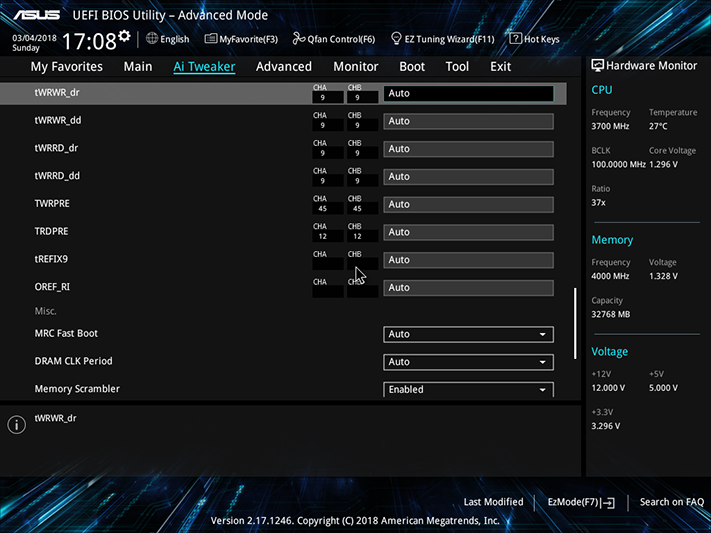Click the EzMode(F7) exit arrow icon
Screen dimensions: 711x533
609,503
